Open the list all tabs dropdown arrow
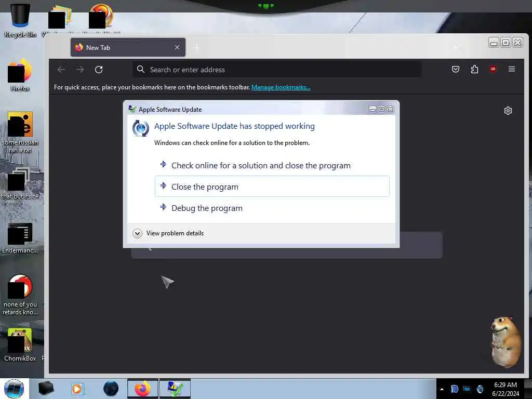Viewport: 532px width, 399px height. point(457,47)
